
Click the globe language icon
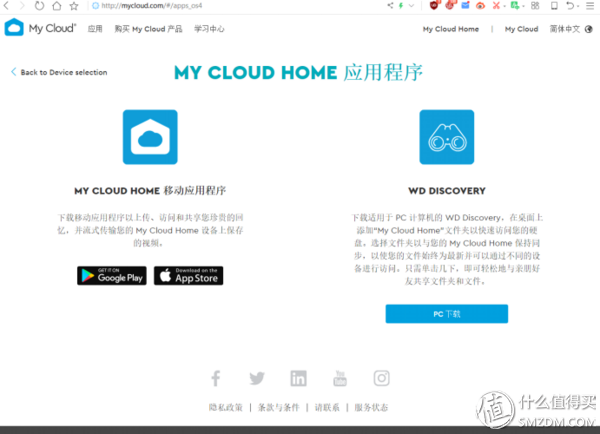pos(589,29)
